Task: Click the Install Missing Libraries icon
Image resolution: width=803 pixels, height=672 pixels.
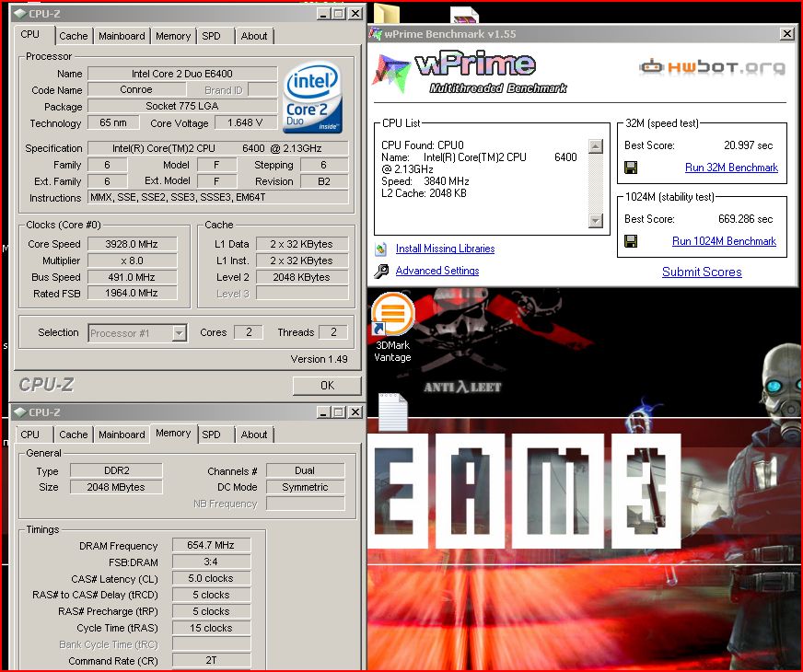Action: coord(380,249)
